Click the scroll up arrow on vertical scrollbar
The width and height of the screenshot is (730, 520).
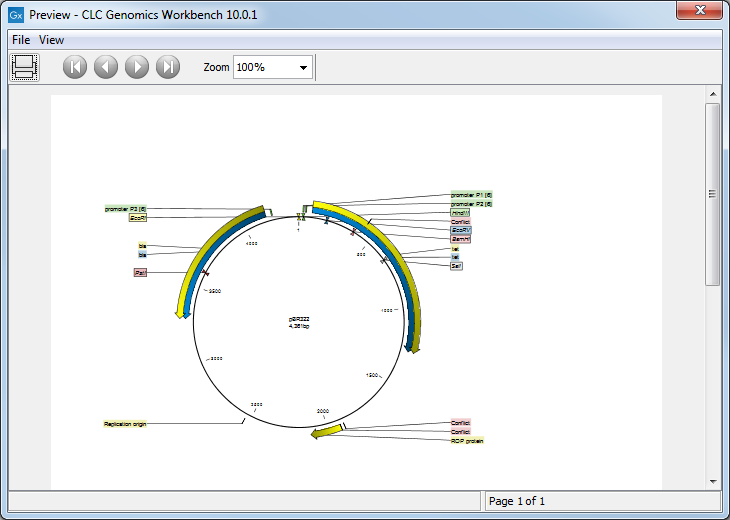(713, 94)
